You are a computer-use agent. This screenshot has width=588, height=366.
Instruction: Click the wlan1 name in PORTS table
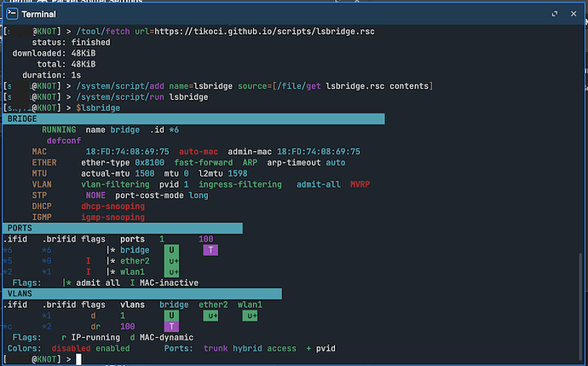(x=132, y=272)
